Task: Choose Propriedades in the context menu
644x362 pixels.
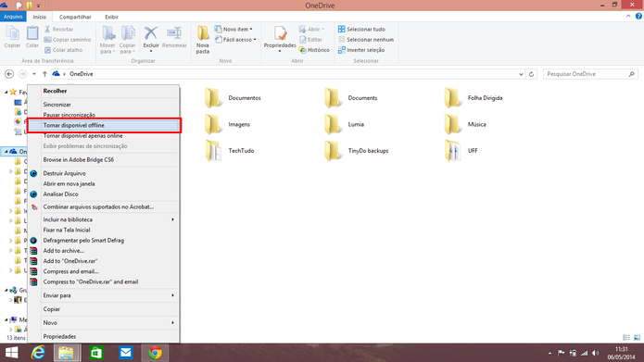Action: click(104, 336)
